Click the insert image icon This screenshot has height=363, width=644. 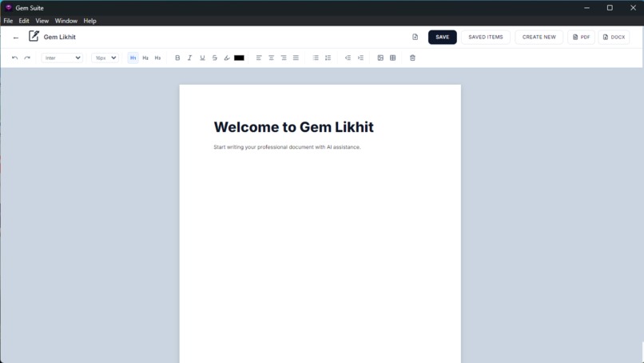380,58
